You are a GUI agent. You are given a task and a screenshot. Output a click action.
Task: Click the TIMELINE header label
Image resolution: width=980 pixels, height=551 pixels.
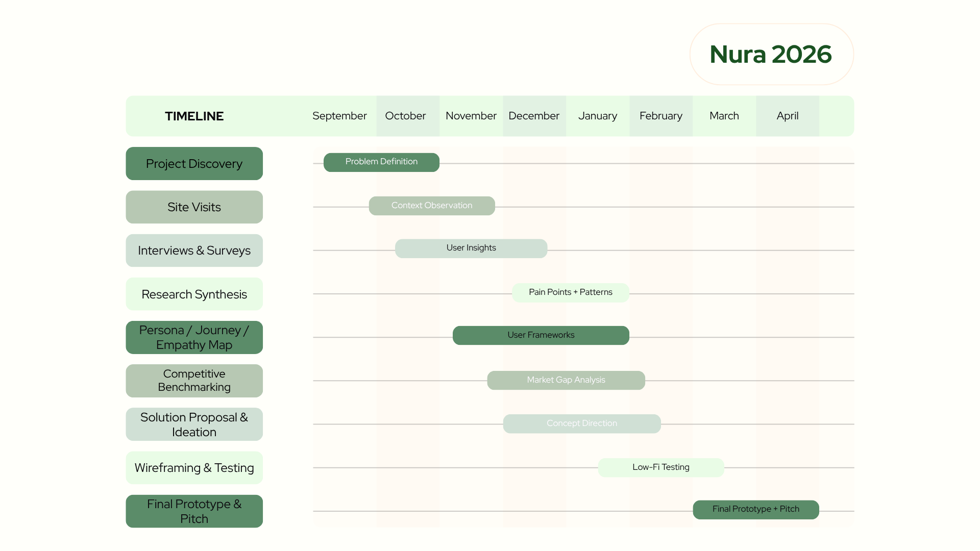194,116
